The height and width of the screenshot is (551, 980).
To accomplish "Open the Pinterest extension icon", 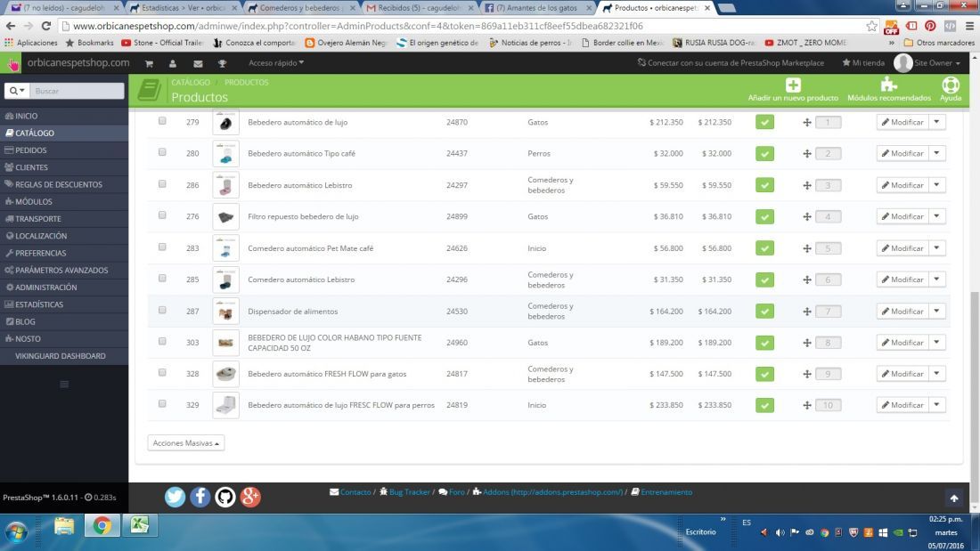I will [931, 26].
